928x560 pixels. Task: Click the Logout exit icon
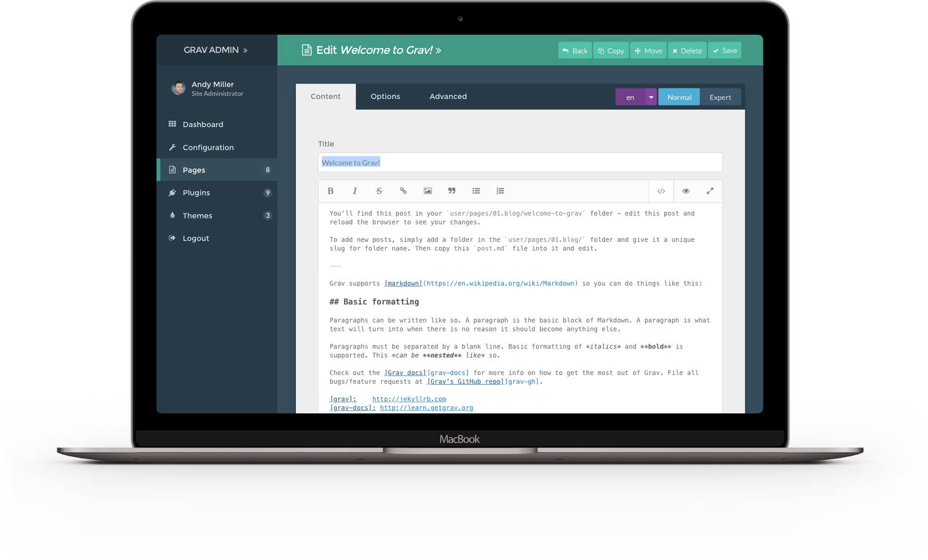172,238
